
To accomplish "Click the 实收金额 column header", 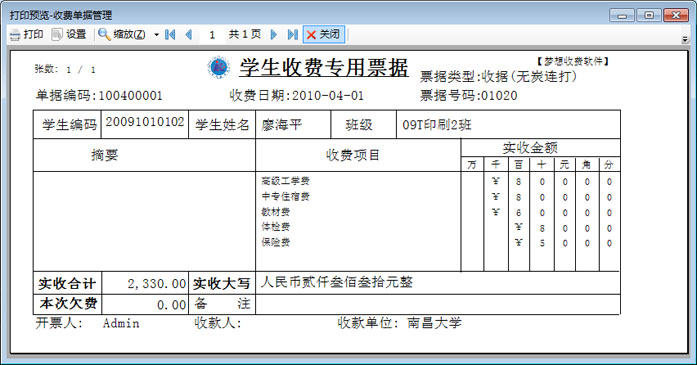I will [x=530, y=148].
